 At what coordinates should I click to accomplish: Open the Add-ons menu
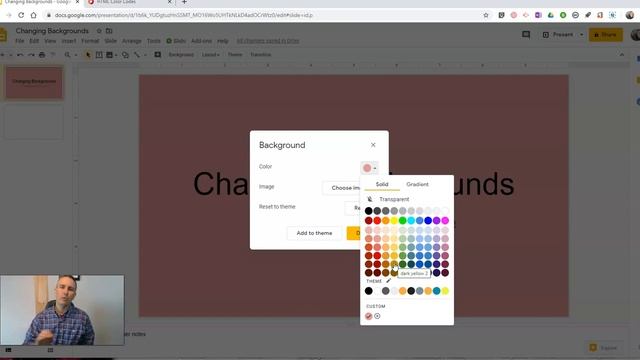click(201, 41)
